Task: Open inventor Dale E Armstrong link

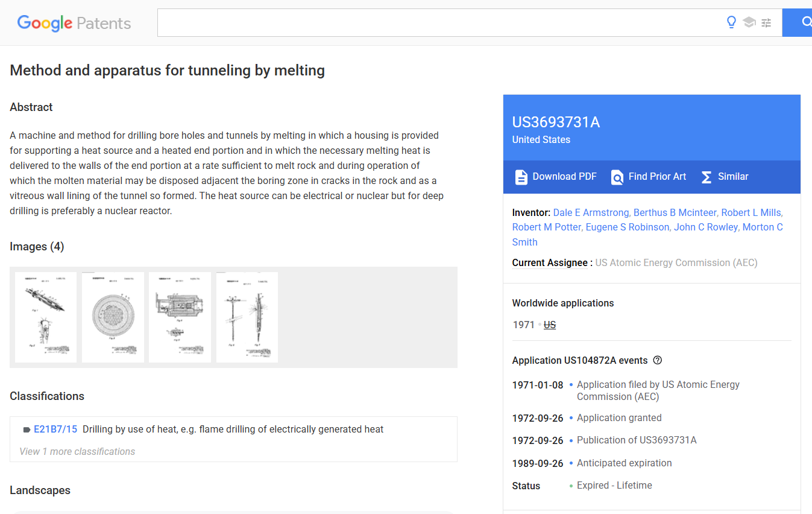Action: click(591, 212)
